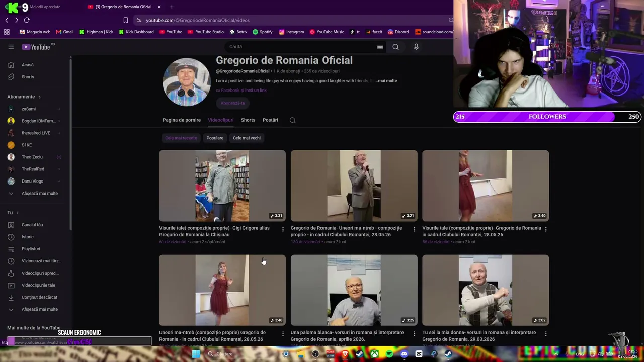
Task: Open therealred LIVE channel
Action: click(35, 133)
